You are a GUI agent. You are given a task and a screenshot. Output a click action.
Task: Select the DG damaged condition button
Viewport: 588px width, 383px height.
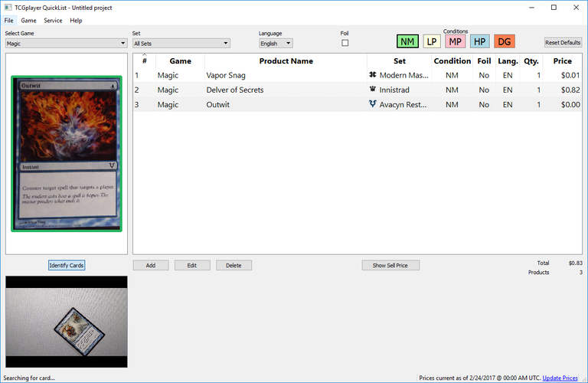pos(505,41)
